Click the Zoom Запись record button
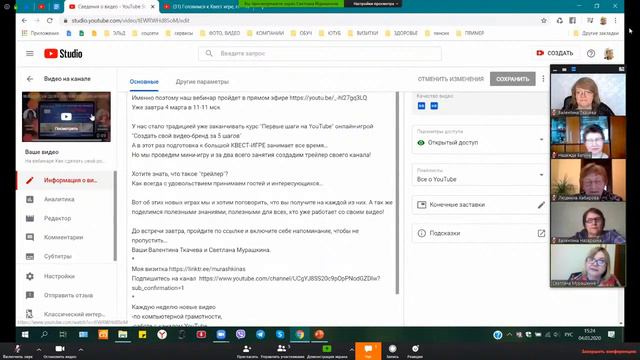 [x=392, y=351]
